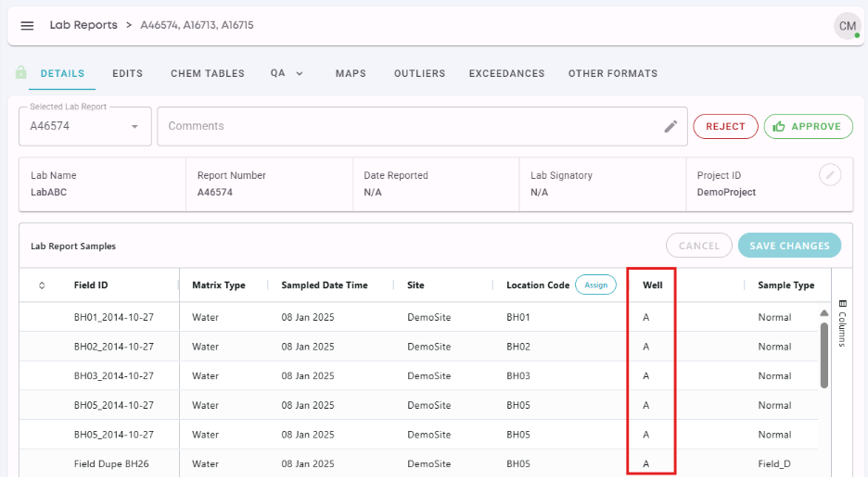Click Save Changes button
Screen dimensions: 868x481
tap(789, 246)
